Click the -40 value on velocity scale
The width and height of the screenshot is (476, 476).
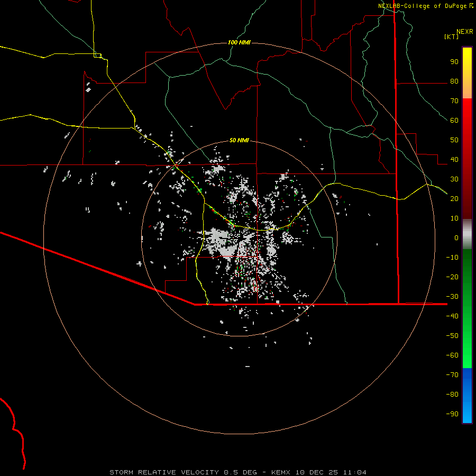(452, 316)
